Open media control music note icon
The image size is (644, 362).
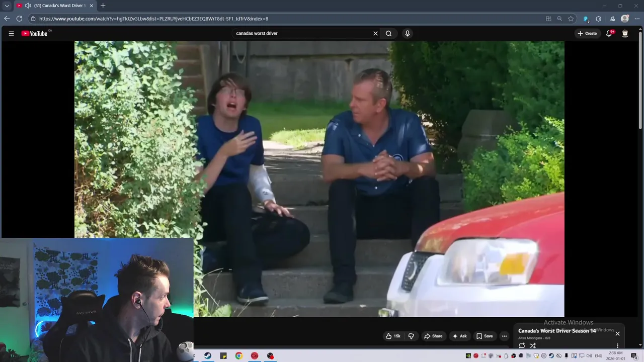[612, 19]
